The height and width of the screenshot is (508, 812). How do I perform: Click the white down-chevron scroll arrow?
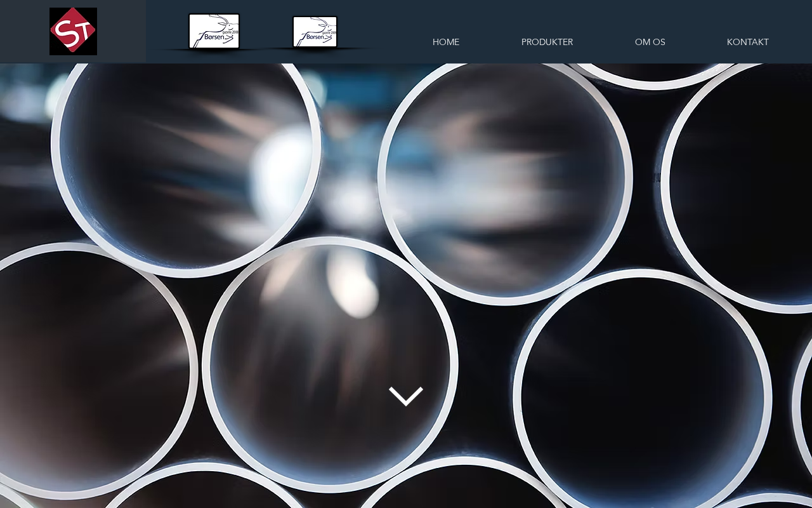[406, 396]
